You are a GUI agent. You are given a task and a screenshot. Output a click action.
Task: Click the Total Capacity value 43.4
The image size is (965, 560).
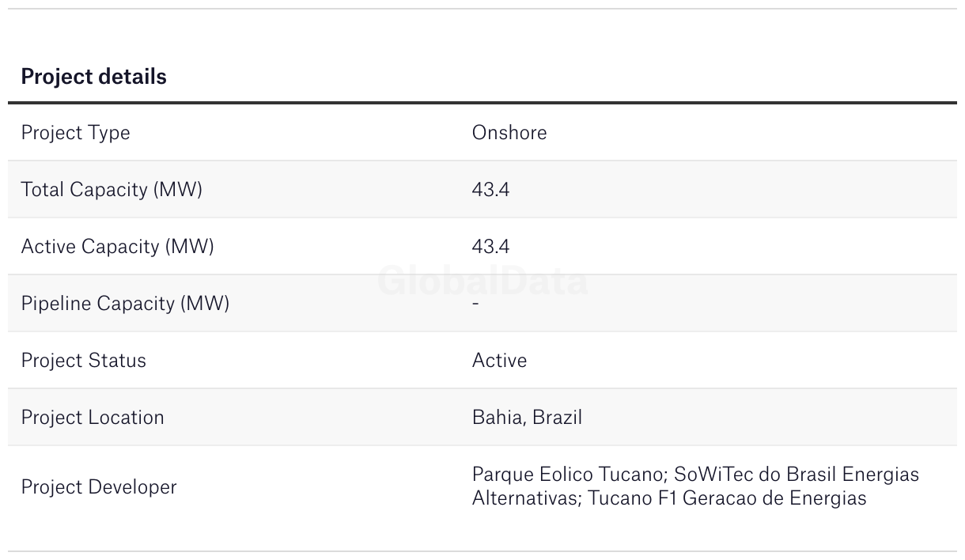(490, 190)
